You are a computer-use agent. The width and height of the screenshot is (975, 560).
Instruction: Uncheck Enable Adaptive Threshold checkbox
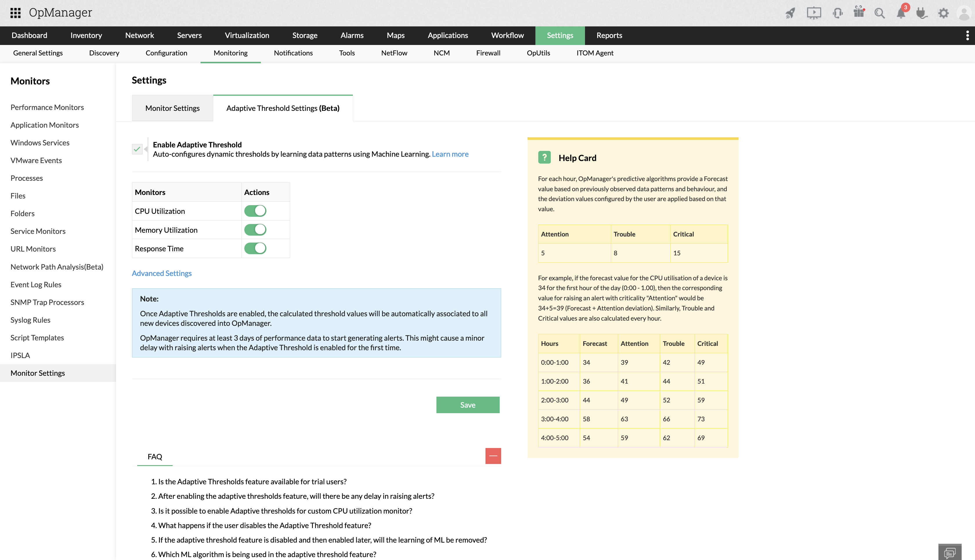tap(137, 149)
